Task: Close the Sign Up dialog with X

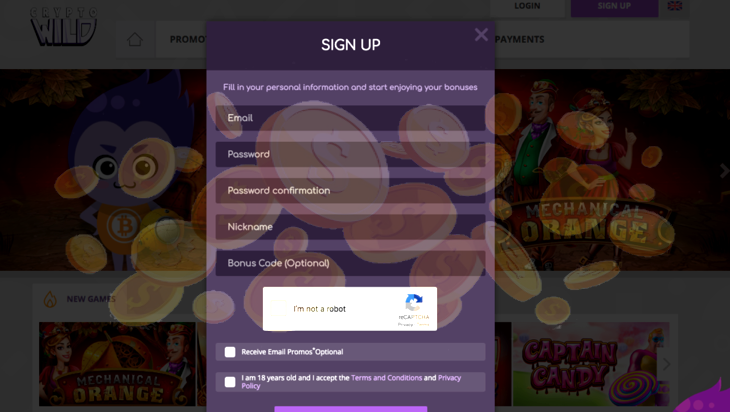Action: pos(481,34)
